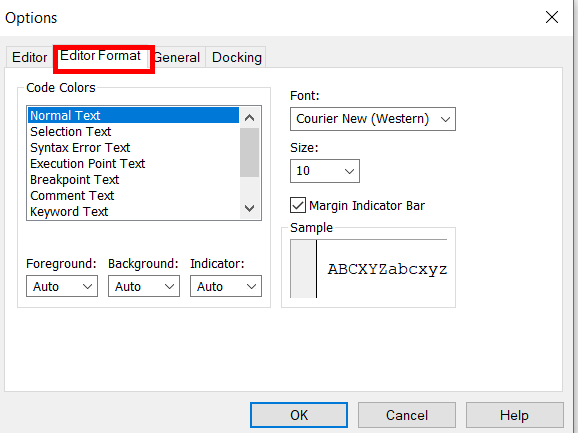Click the Code Colors list up arrow
This screenshot has height=433, width=578.
tap(250, 118)
